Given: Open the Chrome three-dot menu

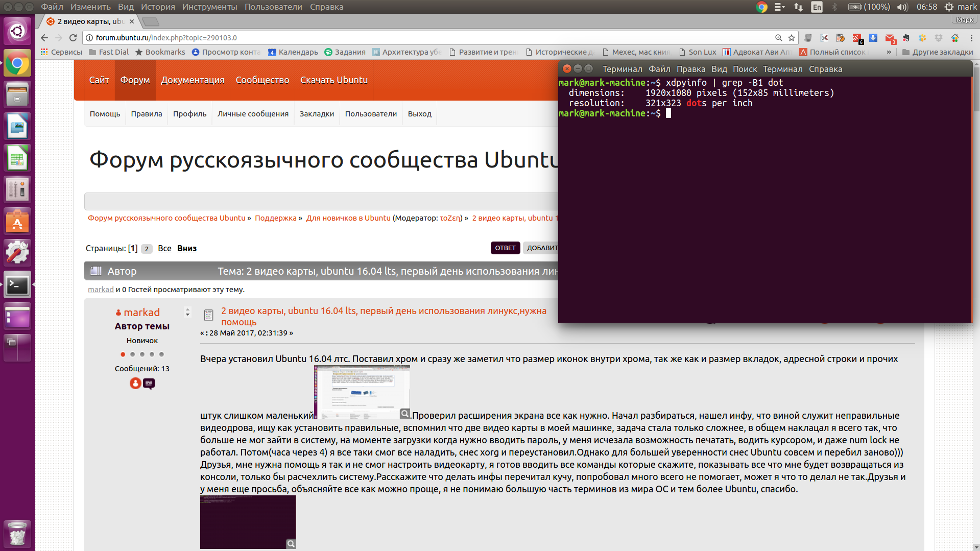Looking at the screenshot, I should [971, 38].
